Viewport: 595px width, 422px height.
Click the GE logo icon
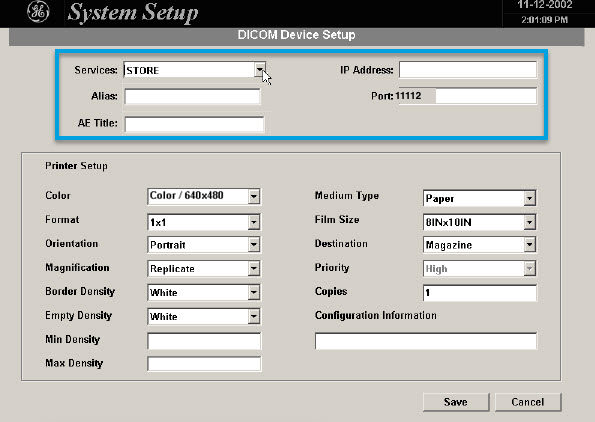point(38,12)
